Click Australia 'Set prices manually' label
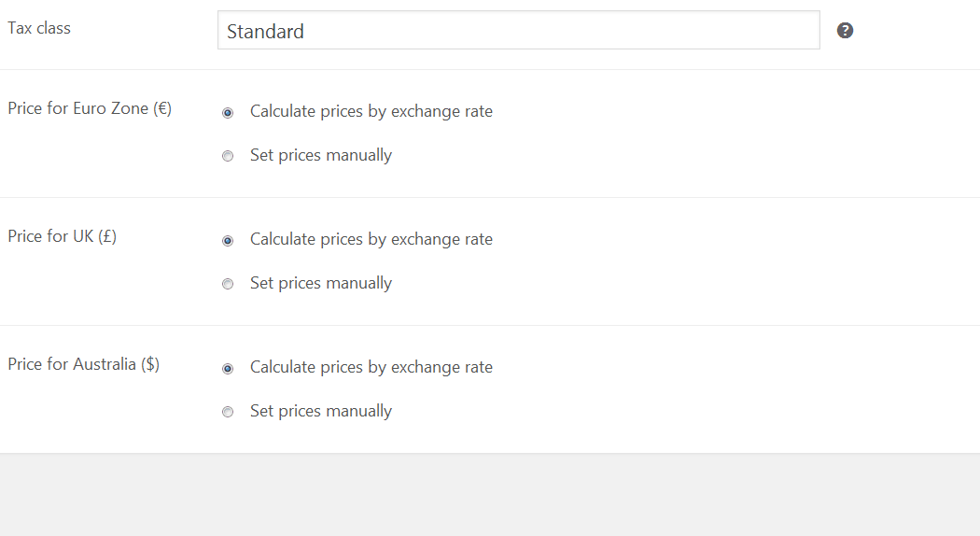This screenshot has height=536, width=980. pyautogui.click(x=320, y=412)
